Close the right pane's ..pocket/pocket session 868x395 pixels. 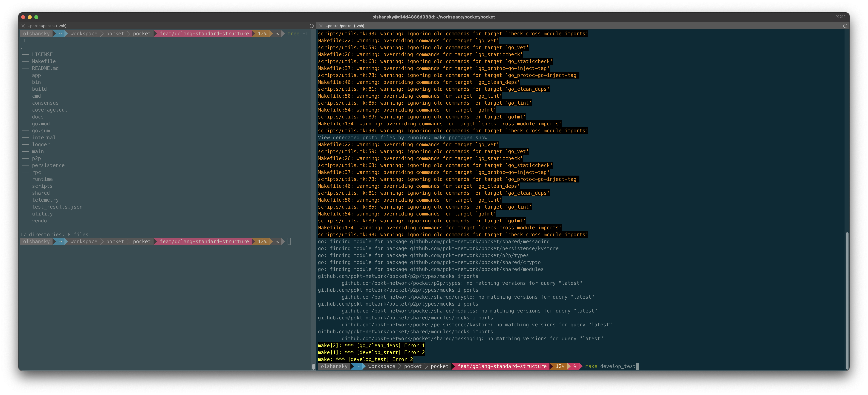coord(321,26)
